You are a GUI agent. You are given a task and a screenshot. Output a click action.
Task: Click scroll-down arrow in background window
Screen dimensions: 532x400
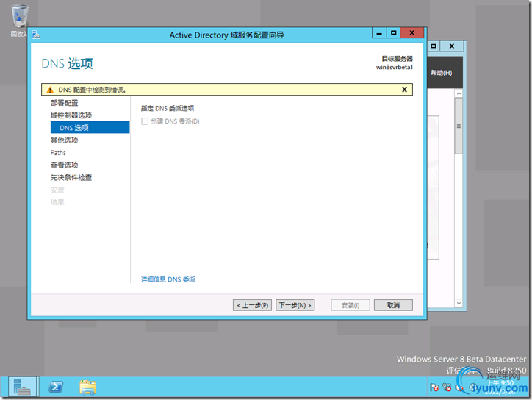click(459, 303)
